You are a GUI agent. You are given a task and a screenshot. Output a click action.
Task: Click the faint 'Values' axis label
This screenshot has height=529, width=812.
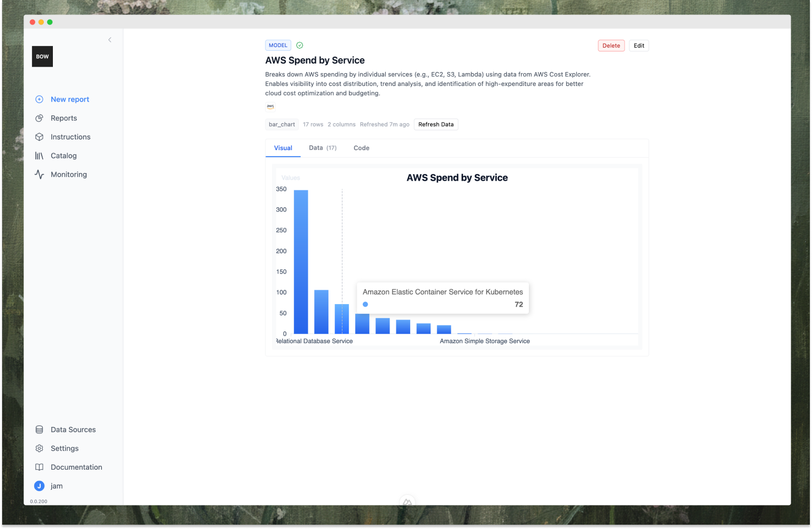[x=291, y=178]
